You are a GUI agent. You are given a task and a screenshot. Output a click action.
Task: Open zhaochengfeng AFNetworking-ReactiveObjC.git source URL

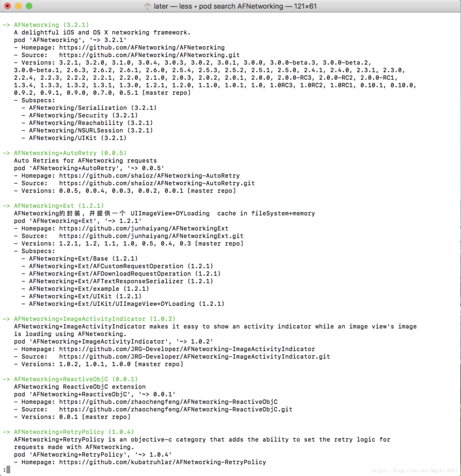pos(176,409)
